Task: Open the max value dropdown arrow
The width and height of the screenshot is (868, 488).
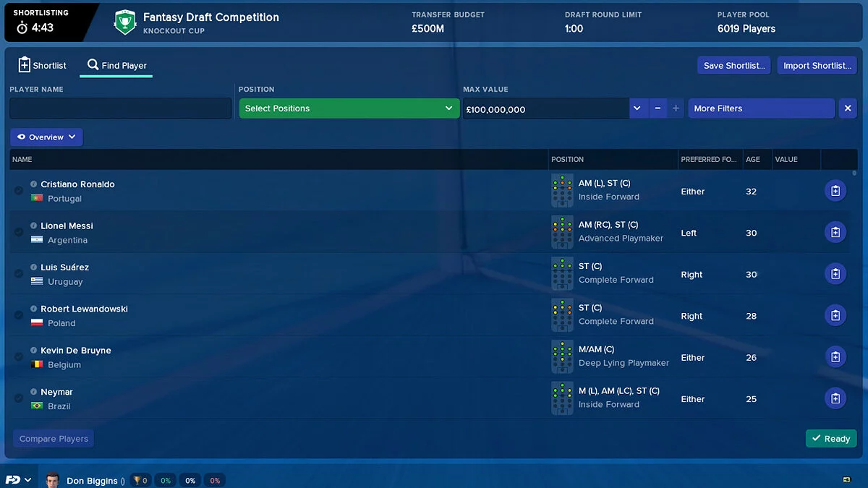Action: coord(637,108)
